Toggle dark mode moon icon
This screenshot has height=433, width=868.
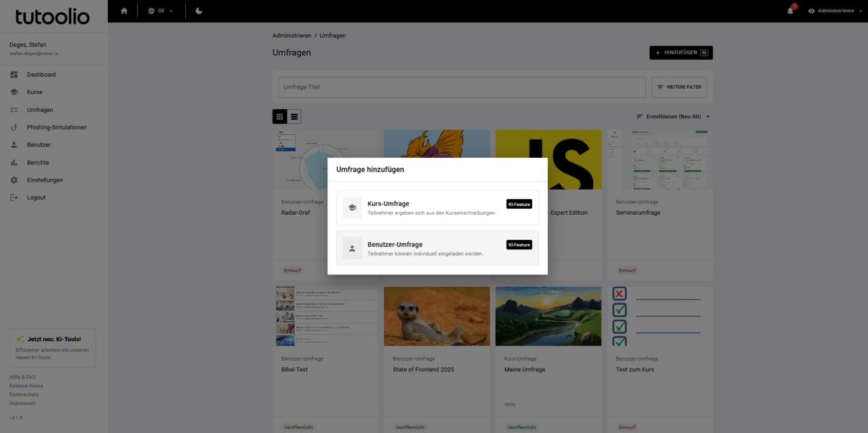tap(199, 11)
